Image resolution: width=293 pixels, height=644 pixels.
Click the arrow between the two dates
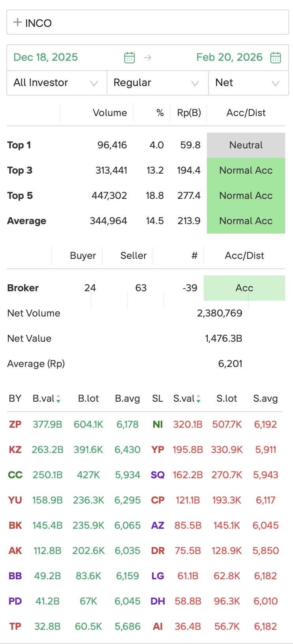click(x=148, y=58)
